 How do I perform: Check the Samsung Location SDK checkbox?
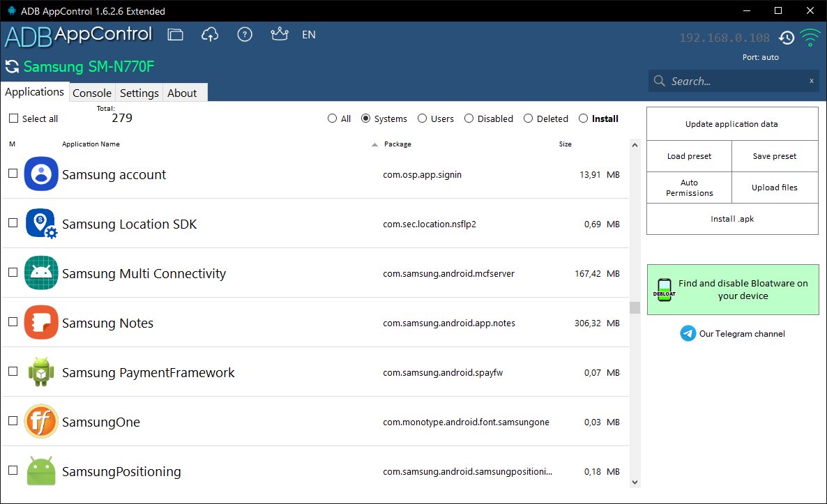pyautogui.click(x=13, y=223)
